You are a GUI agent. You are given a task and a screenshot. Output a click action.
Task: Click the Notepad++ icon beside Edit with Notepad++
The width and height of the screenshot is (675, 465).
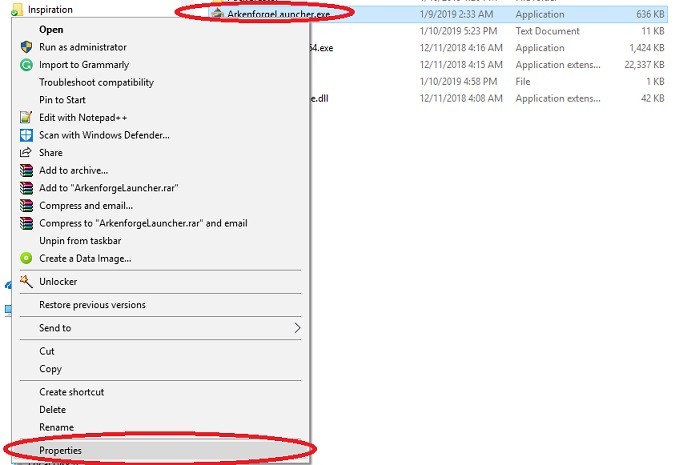coord(26,117)
